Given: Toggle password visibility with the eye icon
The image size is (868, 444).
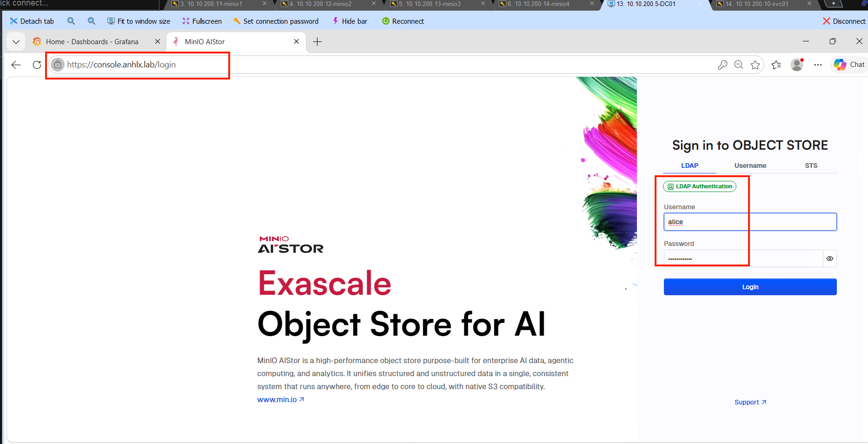Looking at the screenshot, I should tap(830, 258).
